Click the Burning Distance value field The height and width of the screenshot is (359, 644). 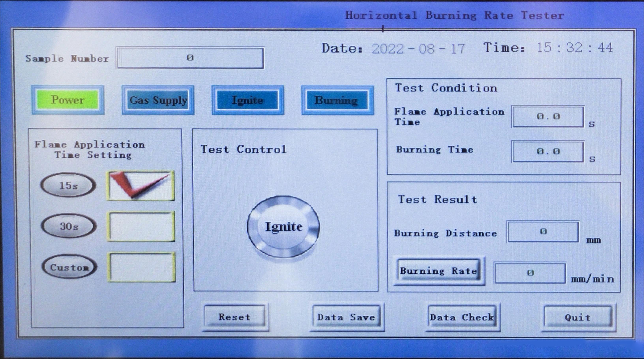pos(543,231)
